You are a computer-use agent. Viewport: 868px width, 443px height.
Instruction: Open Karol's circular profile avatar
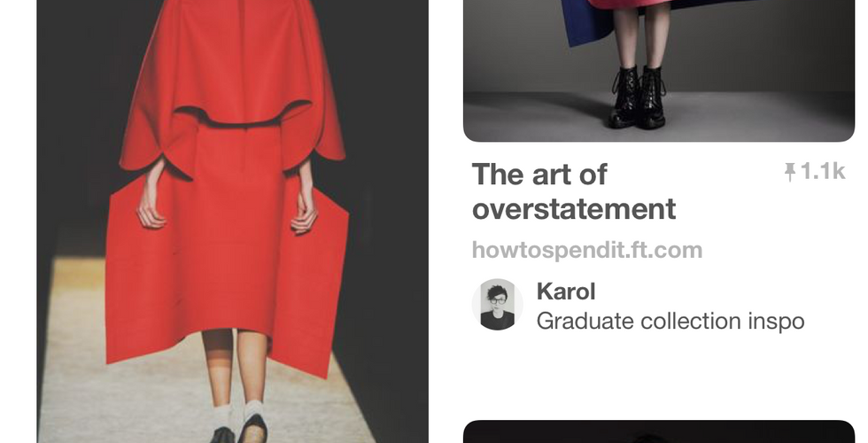coord(497,305)
